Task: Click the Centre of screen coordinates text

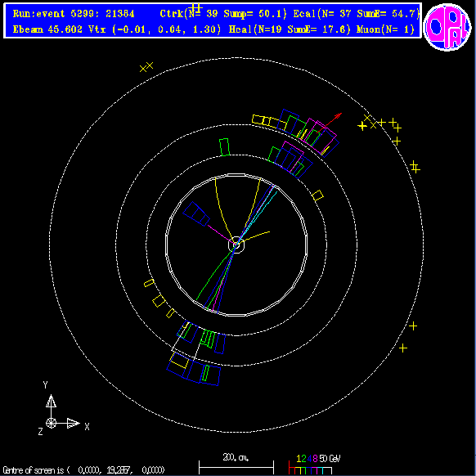Action: [x=83, y=470]
